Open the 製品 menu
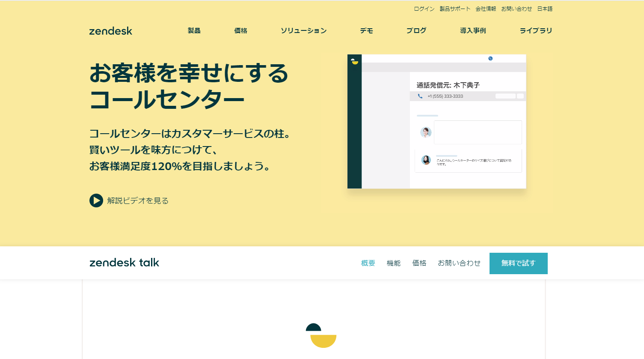This screenshot has height=359, width=644. point(194,30)
